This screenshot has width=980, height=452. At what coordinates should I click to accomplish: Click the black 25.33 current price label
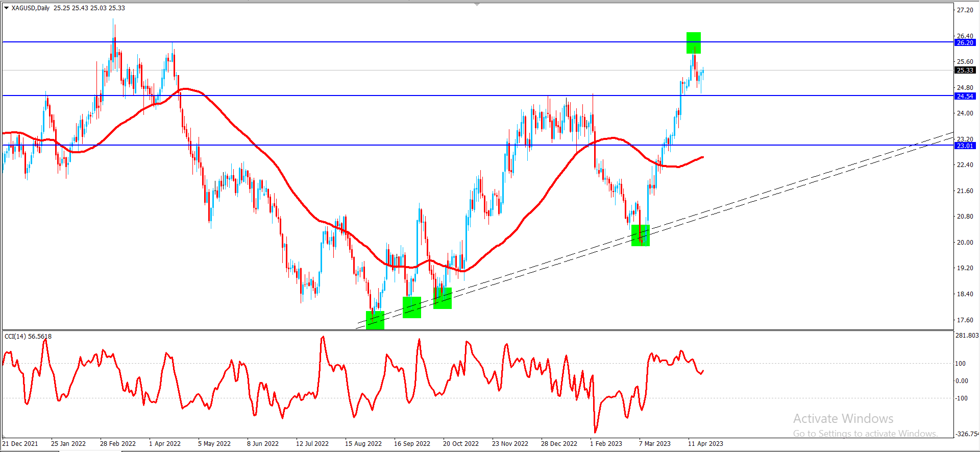pyautogui.click(x=965, y=70)
